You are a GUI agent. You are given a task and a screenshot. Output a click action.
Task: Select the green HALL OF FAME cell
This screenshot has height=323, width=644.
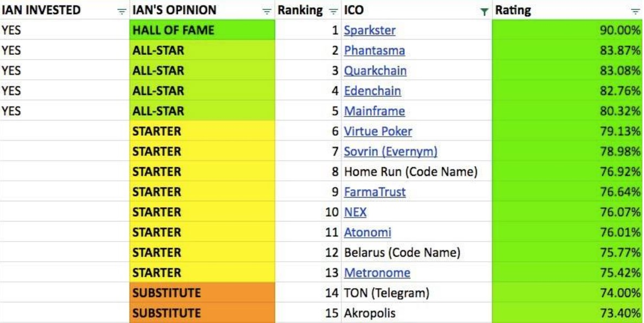point(202,30)
